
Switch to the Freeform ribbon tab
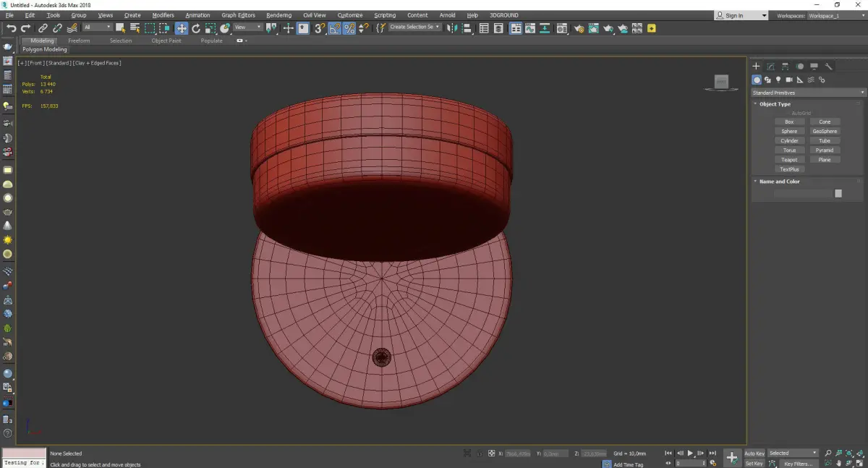click(79, 41)
